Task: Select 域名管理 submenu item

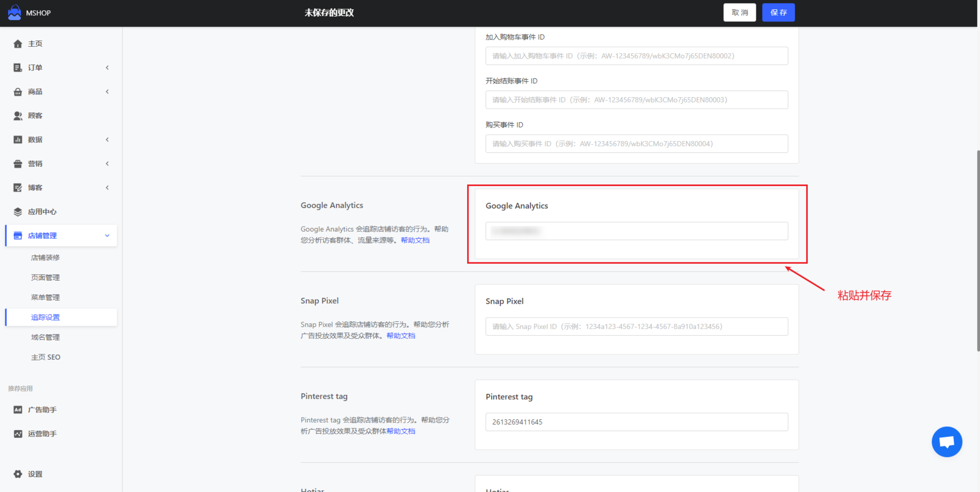Action: [x=45, y=337]
